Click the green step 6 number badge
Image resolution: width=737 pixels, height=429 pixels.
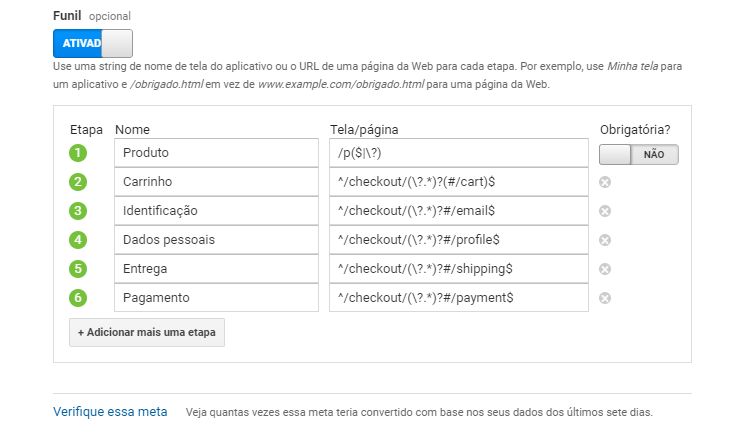click(79, 298)
